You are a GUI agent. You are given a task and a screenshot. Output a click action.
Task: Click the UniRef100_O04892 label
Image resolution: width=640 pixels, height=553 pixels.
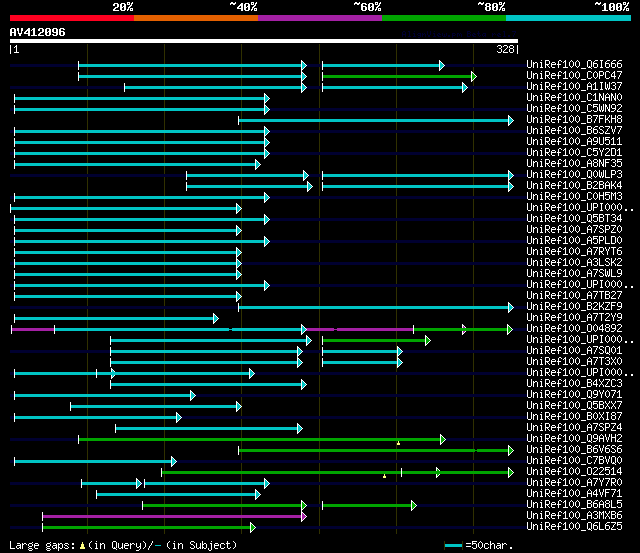574,329
